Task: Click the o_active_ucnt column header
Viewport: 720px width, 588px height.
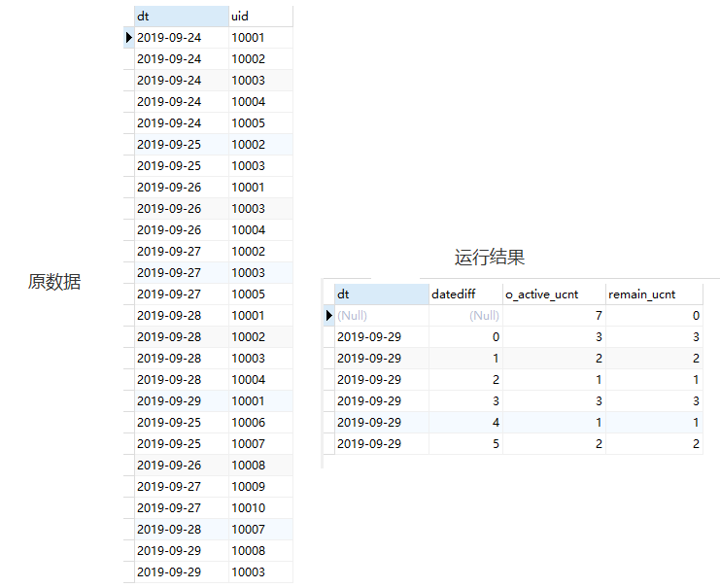Action: point(554,294)
